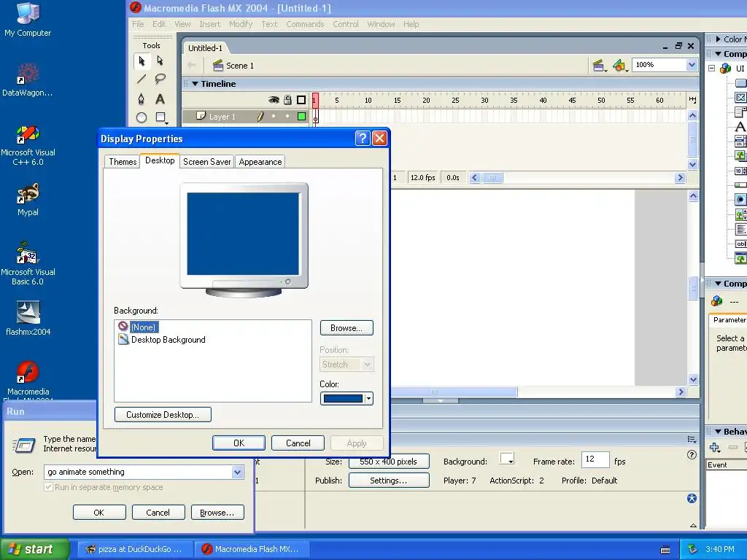Open My Computer desktop icon
Viewport: 747px width, 560px height.
(x=28, y=19)
